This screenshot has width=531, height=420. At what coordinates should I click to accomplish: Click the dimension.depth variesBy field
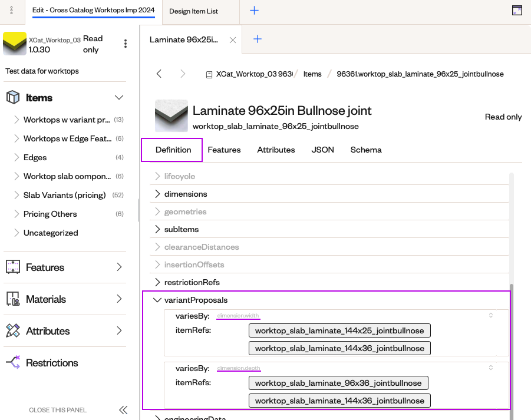(239, 368)
